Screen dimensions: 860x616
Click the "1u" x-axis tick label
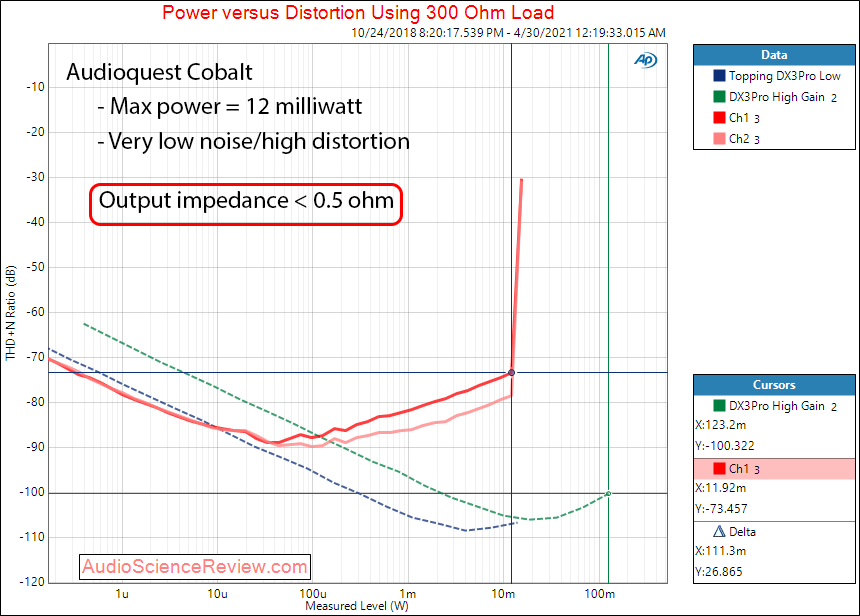[122, 594]
